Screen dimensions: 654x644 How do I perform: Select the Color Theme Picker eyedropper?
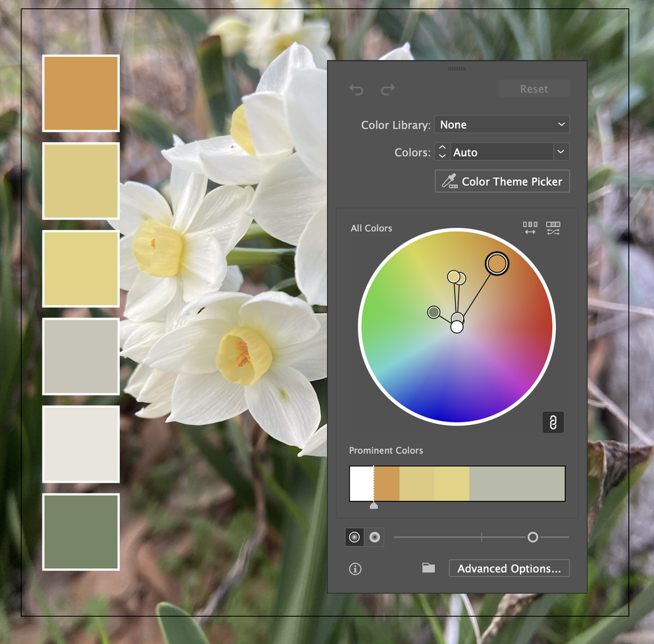(502, 181)
